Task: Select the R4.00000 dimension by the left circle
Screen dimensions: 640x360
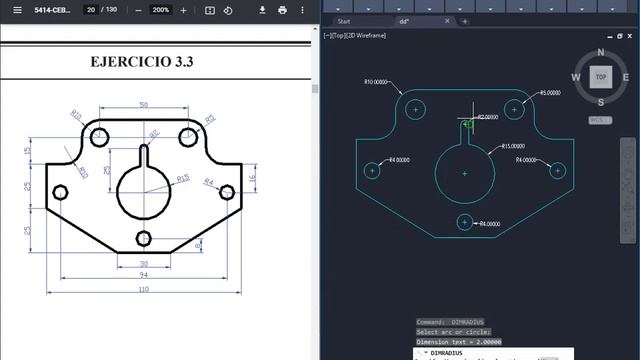Action: click(x=399, y=160)
